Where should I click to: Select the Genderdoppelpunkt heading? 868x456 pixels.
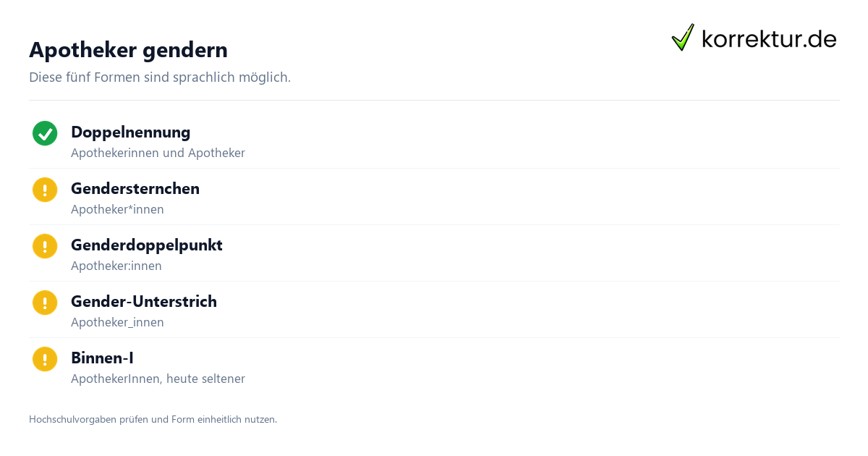147,245
